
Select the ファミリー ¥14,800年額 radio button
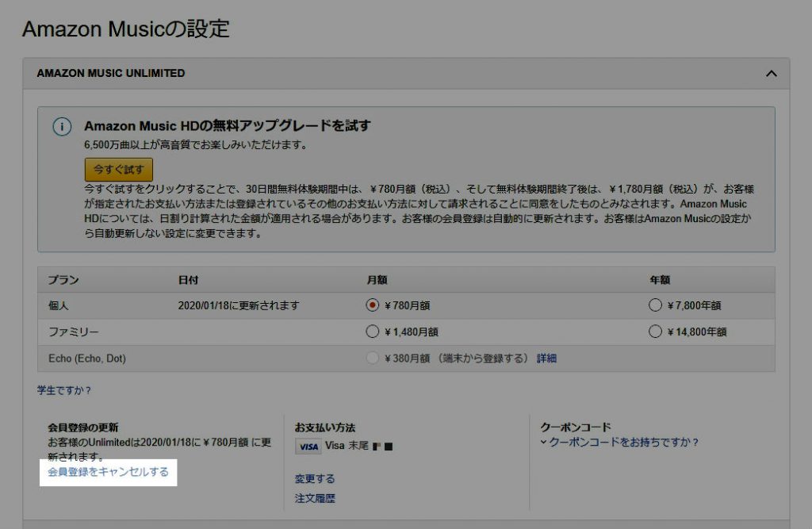coord(655,332)
